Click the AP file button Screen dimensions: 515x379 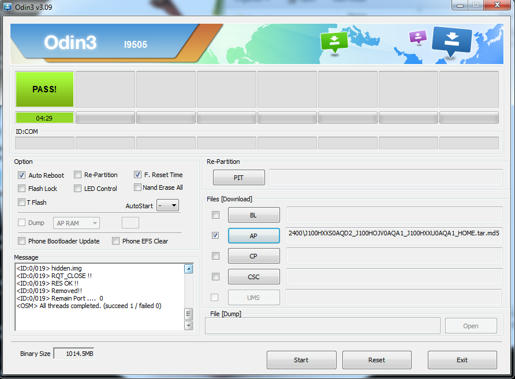coord(254,236)
